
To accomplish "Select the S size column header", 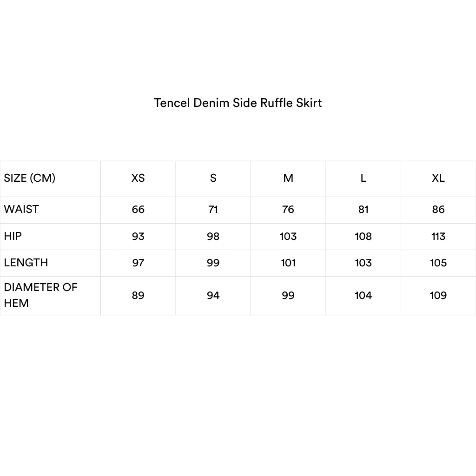I will click(213, 178).
